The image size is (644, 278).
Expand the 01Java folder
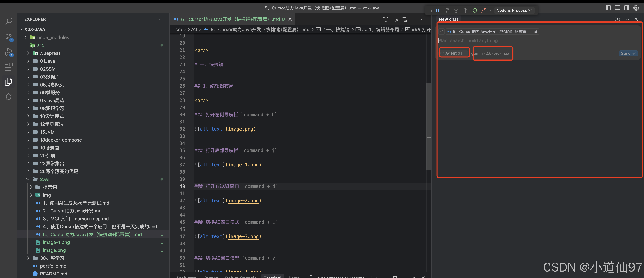pos(47,61)
